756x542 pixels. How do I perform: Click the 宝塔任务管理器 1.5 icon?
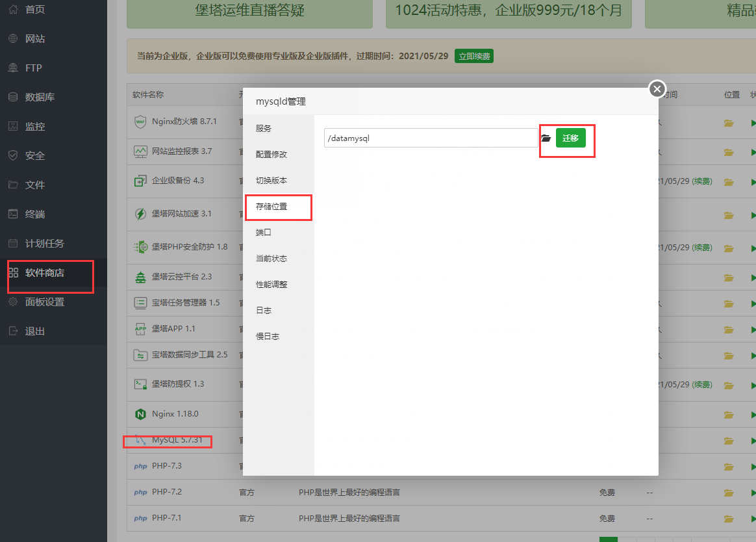140,303
